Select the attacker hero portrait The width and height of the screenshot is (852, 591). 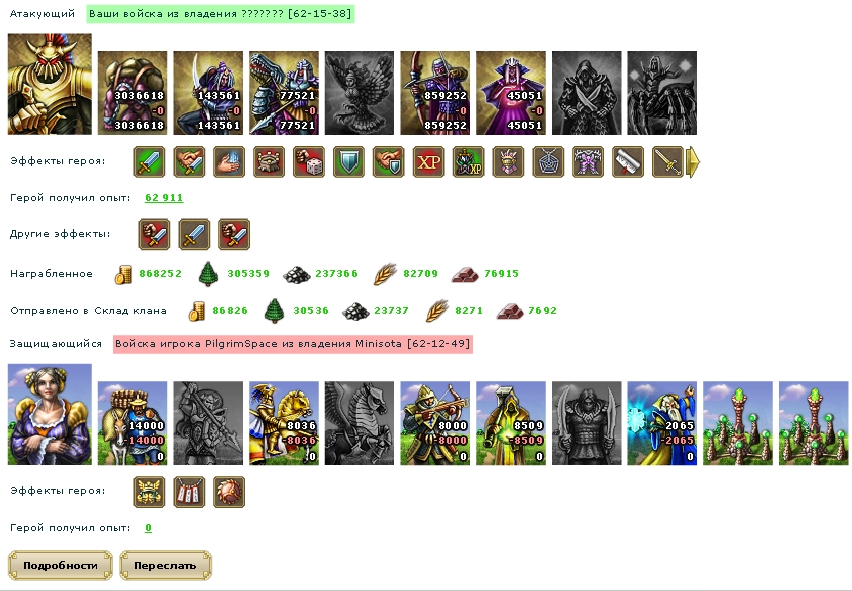tap(50, 84)
